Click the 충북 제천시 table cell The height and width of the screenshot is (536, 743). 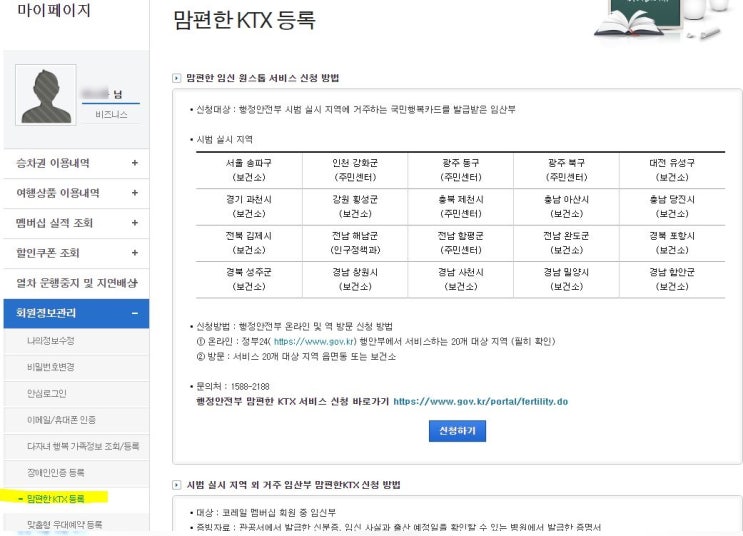point(461,207)
